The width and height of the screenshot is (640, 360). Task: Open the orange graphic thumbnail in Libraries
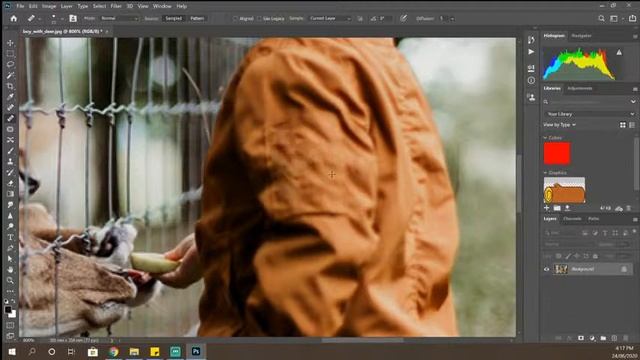pyautogui.click(x=564, y=190)
